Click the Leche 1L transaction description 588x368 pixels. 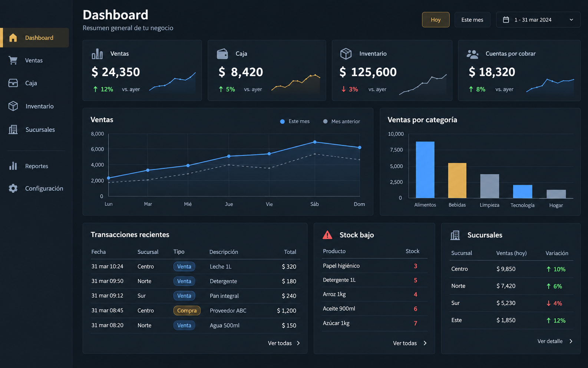[221, 267]
